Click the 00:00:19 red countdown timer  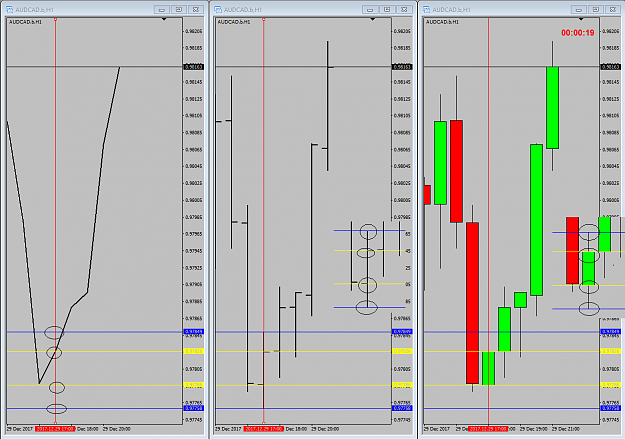coord(578,33)
